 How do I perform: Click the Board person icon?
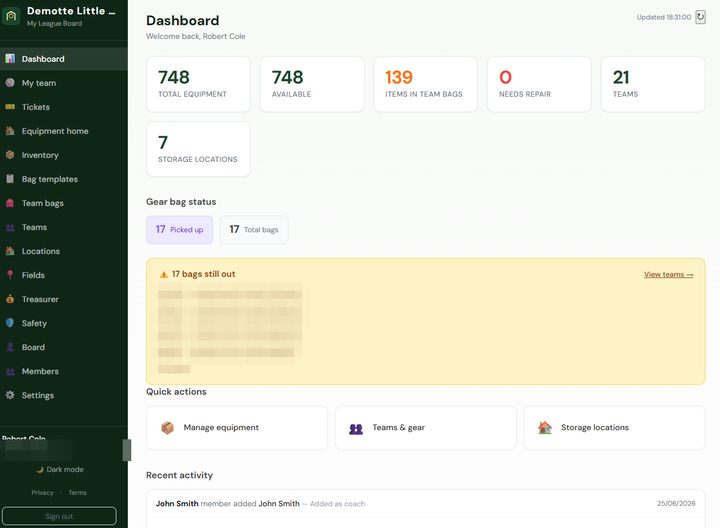pos(10,347)
